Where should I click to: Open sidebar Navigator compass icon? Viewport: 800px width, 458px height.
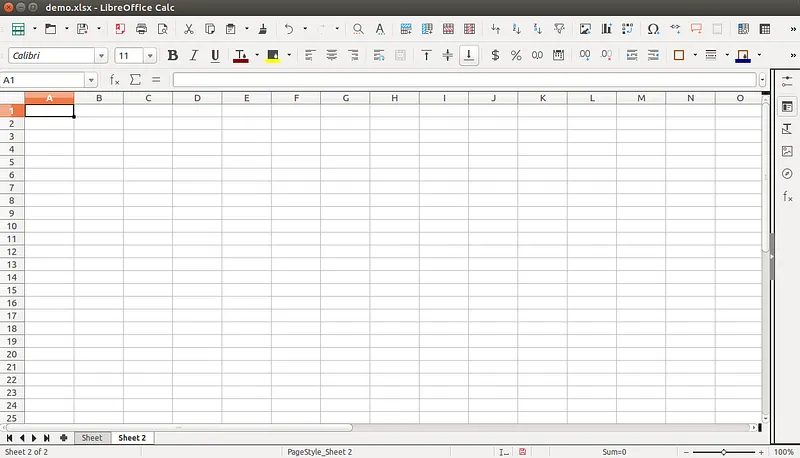pos(787,174)
